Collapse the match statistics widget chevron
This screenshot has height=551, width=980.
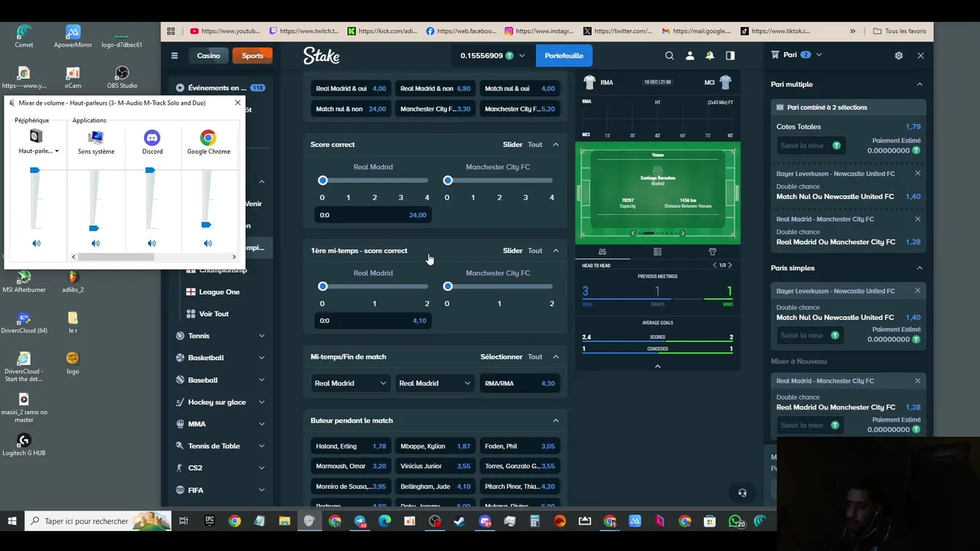pyautogui.click(x=658, y=367)
